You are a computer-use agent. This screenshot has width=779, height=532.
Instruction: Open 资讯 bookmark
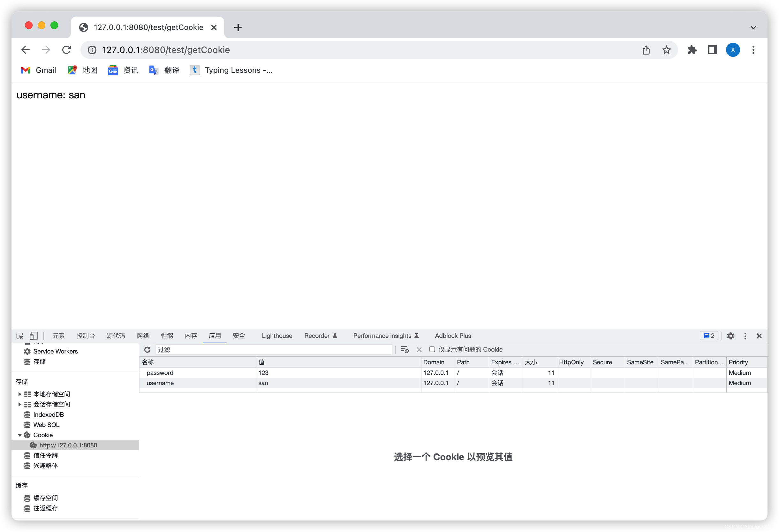coord(123,70)
